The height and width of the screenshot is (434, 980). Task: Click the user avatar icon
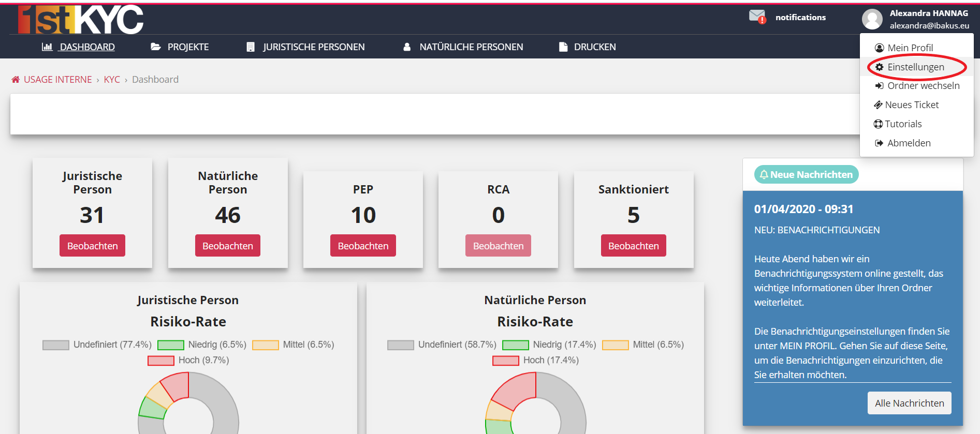pos(872,19)
